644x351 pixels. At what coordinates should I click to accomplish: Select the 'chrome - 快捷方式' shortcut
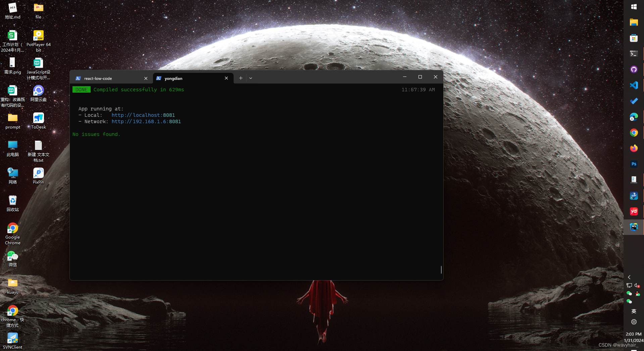(13, 316)
